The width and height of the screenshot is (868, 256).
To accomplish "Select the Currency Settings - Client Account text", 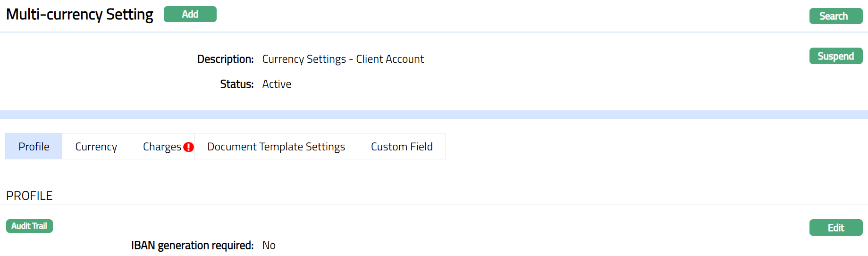I will [x=343, y=59].
